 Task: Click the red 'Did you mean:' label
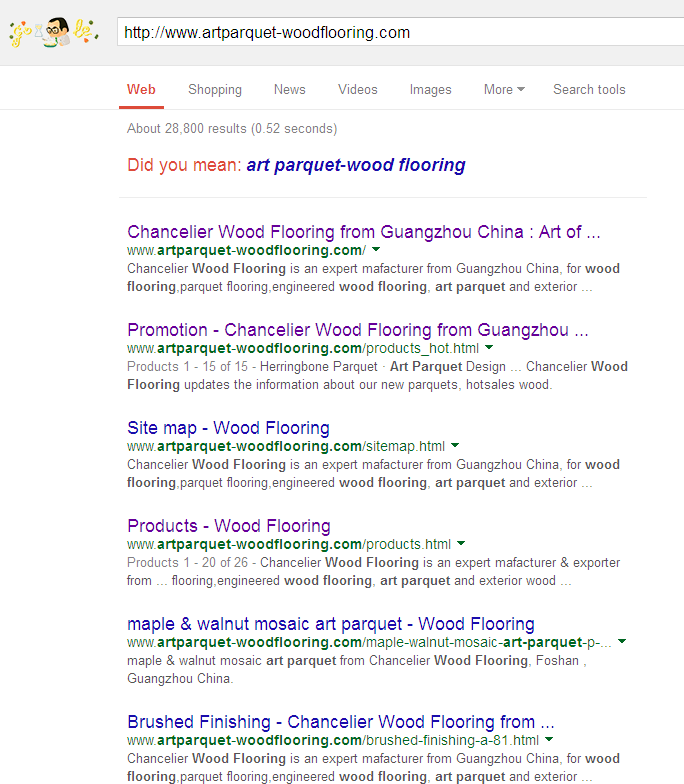tap(184, 165)
